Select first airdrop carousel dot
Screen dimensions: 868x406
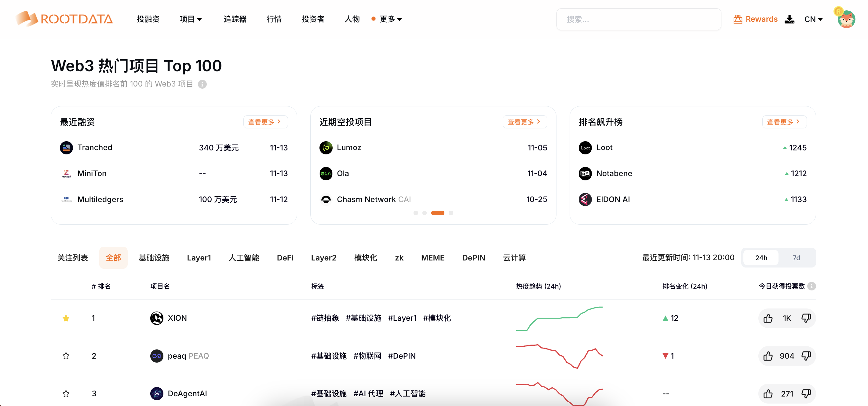[416, 213]
